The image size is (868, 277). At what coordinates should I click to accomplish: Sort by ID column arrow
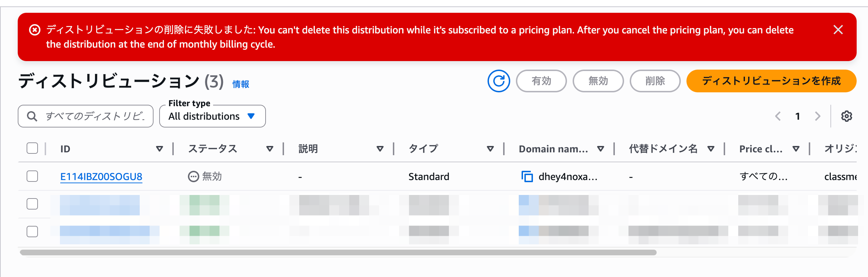point(160,149)
